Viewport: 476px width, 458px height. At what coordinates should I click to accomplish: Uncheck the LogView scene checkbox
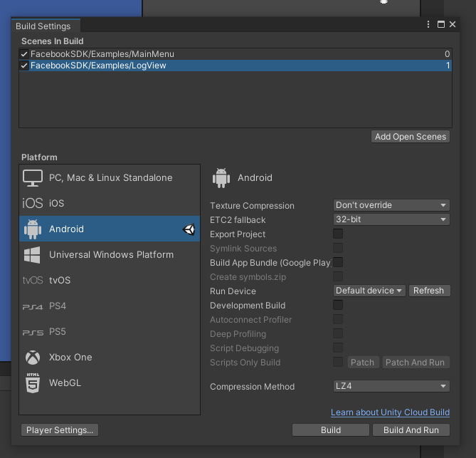pyautogui.click(x=24, y=66)
